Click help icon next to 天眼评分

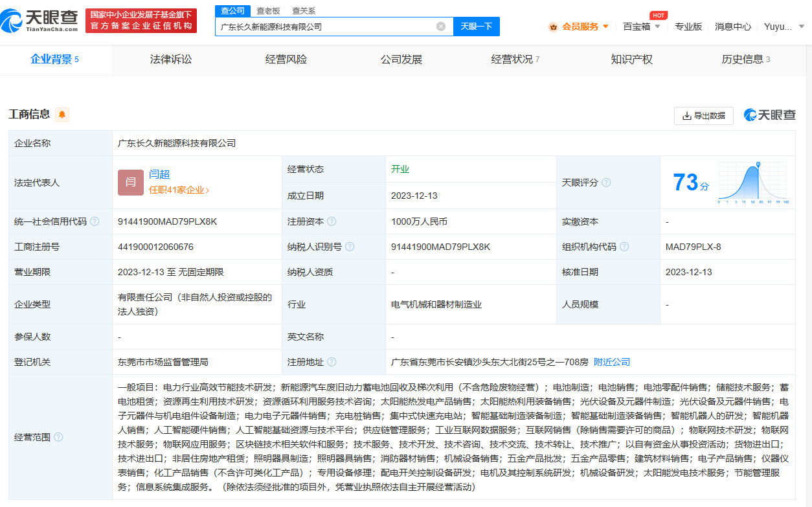(606, 183)
